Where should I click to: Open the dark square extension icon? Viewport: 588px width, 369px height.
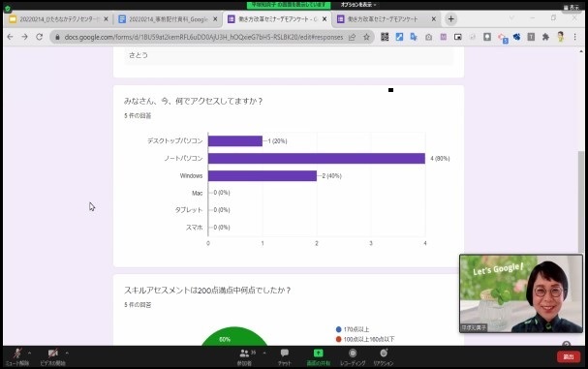point(487,37)
